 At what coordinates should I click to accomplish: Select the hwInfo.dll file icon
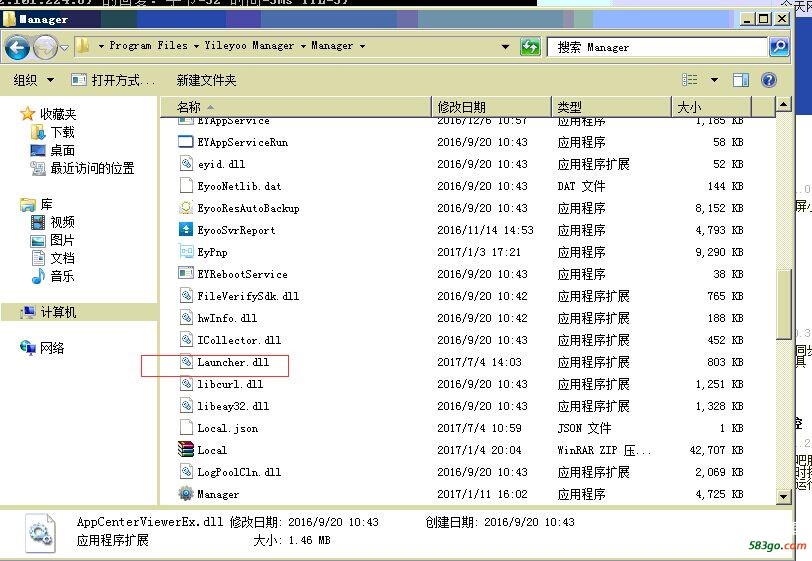(x=186, y=318)
